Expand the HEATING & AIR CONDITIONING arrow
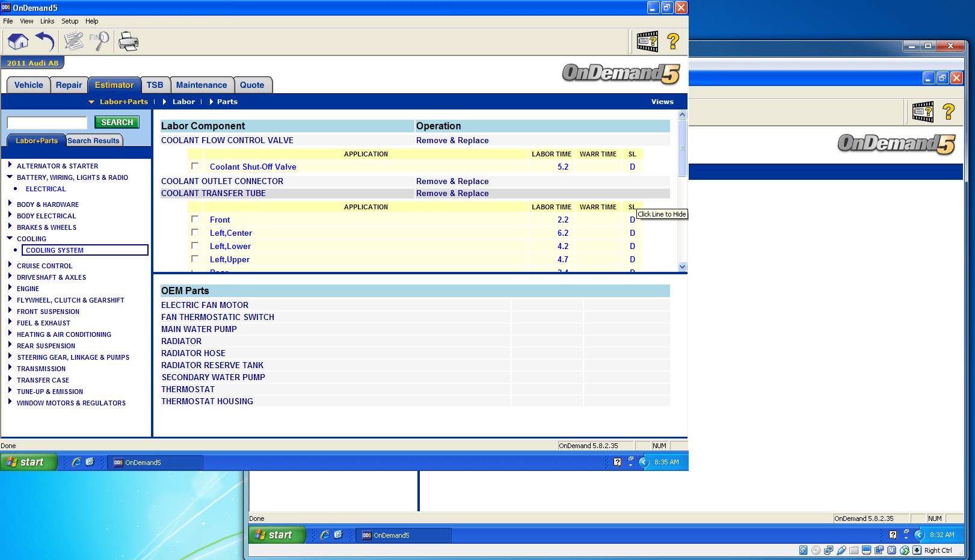This screenshot has width=975, height=560. [x=10, y=333]
